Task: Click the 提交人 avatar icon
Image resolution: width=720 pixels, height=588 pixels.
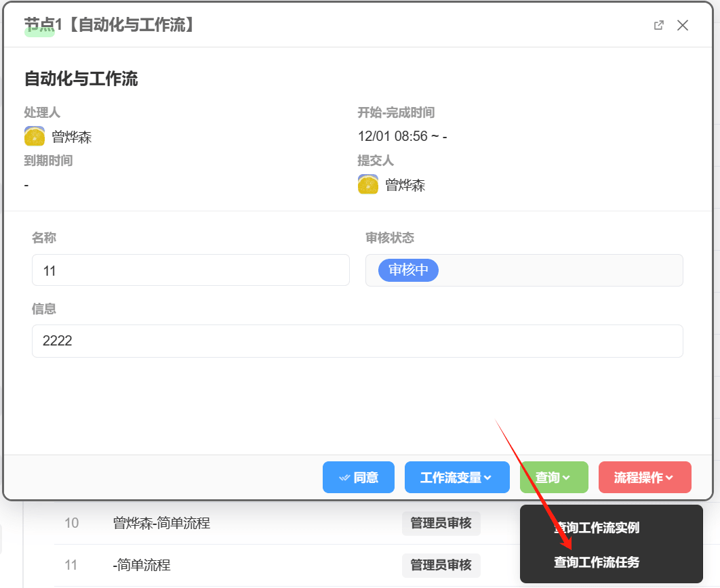Action: tap(368, 184)
